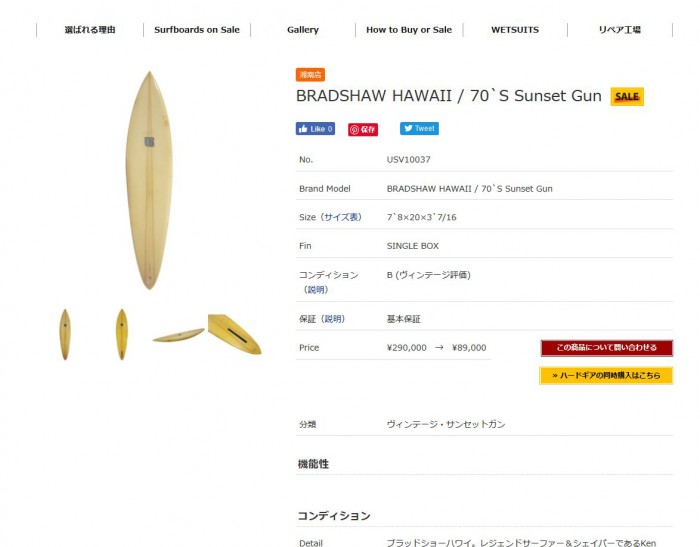Open the 保証 説明 warranty link
Screen dimensions: 700x547
pyautogui.click(x=333, y=319)
